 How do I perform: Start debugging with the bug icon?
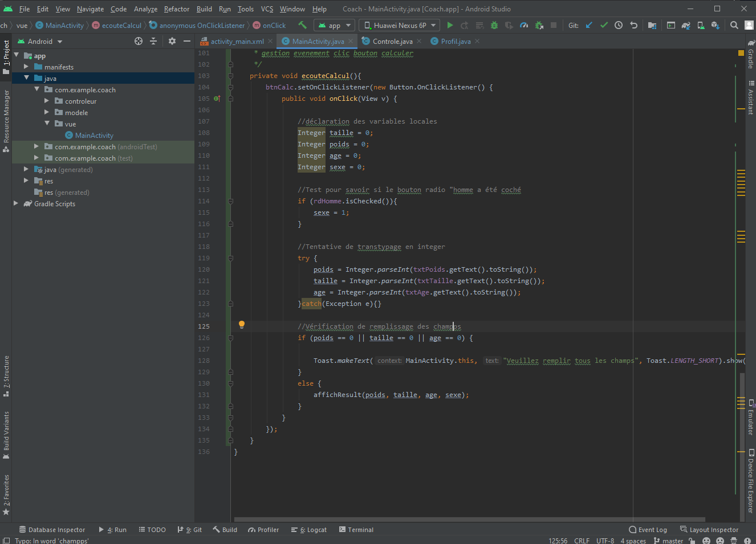coord(494,25)
